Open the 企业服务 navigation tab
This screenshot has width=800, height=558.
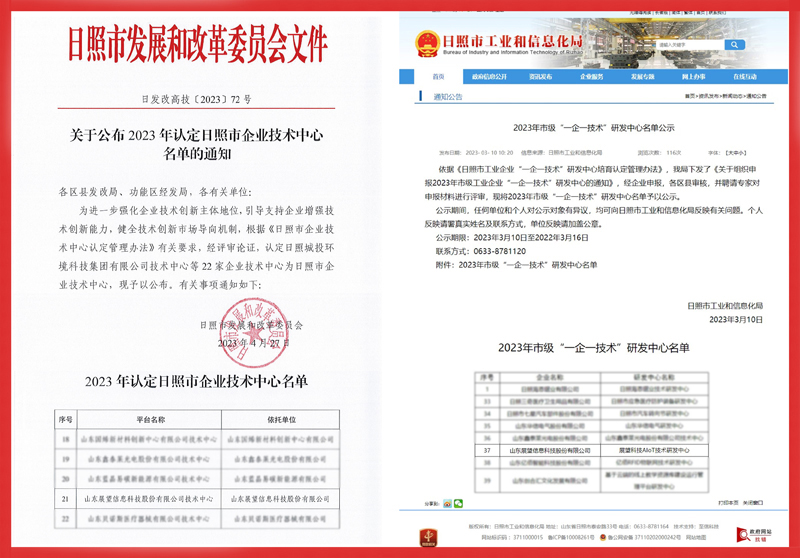pos(593,76)
